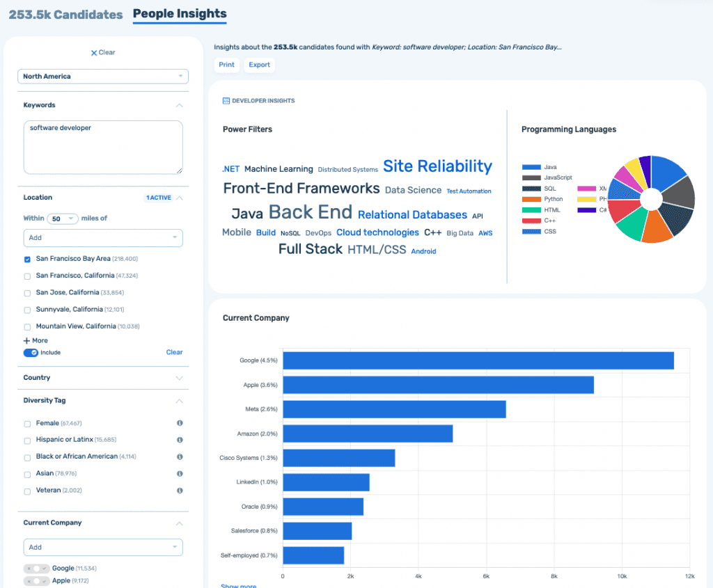The image size is (713, 588).
Task: Click the info icon beside Hispanic or Latinx
Action: tap(180, 440)
